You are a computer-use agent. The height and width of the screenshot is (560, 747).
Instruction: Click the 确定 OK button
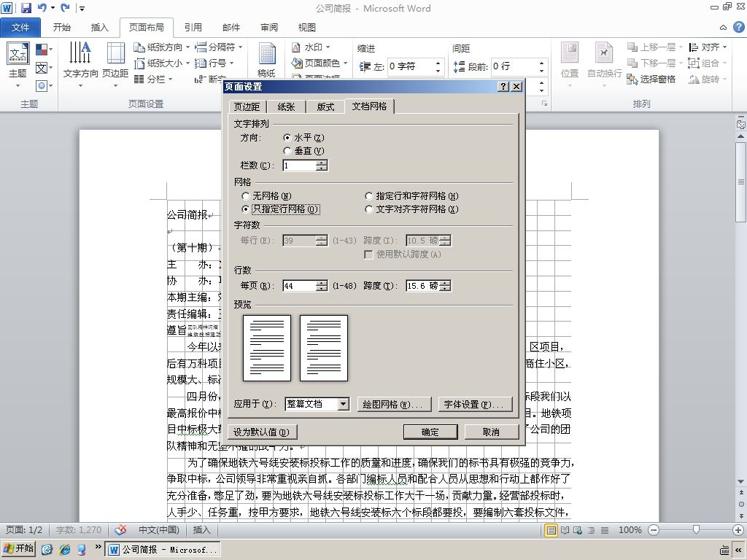click(430, 432)
